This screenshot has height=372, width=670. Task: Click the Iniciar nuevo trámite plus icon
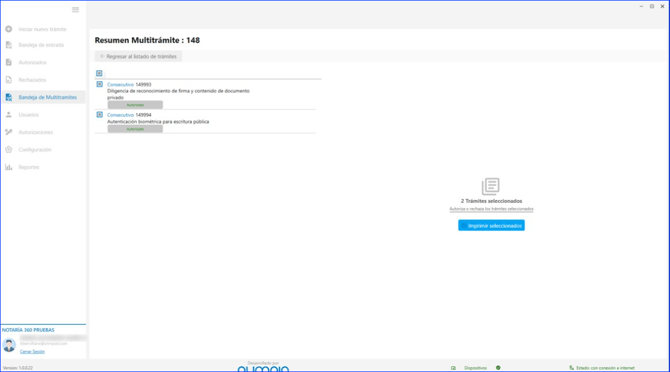(x=9, y=29)
